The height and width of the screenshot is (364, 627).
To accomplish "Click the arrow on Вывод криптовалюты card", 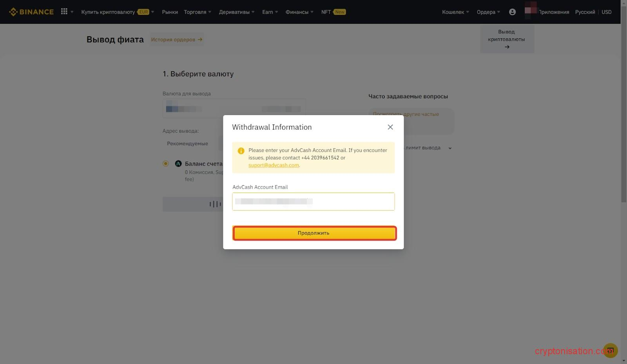I will coord(507,46).
